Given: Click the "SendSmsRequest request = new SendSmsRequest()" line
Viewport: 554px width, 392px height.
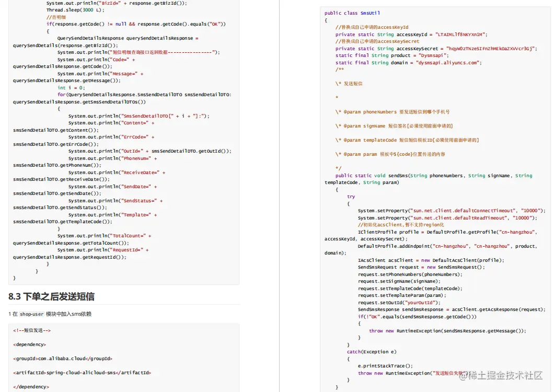Looking at the screenshot, I should click(x=421, y=267).
